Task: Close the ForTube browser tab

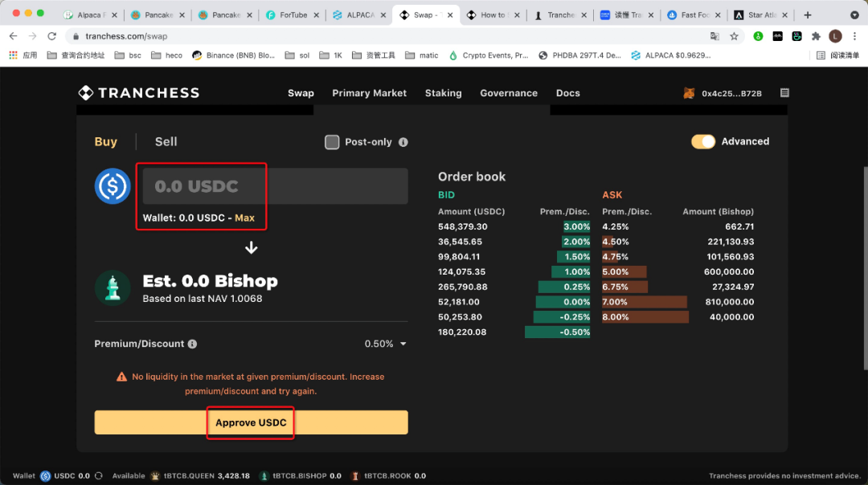Action: [x=316, y=15]
